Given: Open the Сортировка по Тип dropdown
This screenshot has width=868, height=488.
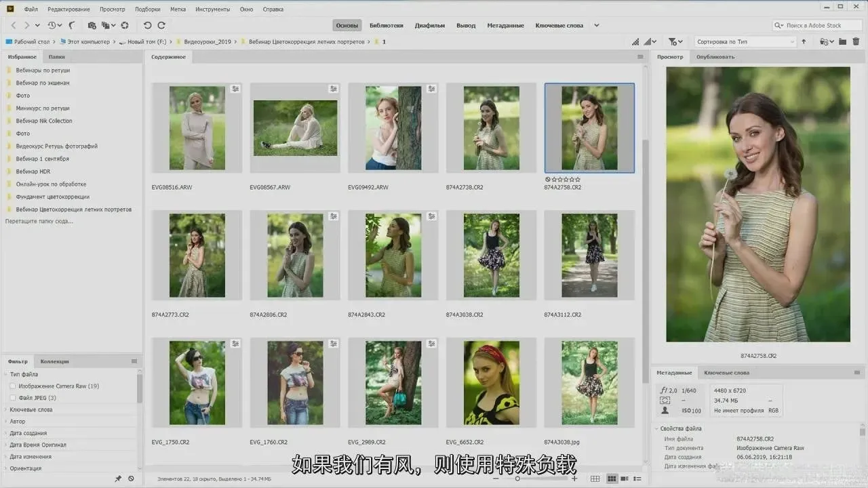Looking at the screenshot, I should click(x=745, y=41).
